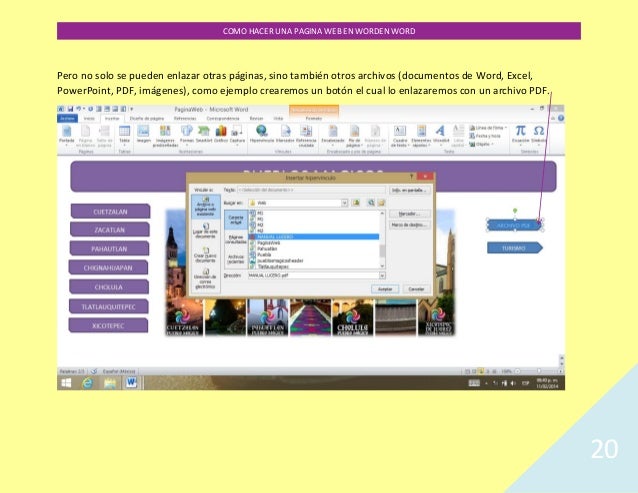This screenshot has width=638, height=493.
Task: Click the up-one-folder icon in dialog
Action: pyautogui.click(x=356, y=203)
